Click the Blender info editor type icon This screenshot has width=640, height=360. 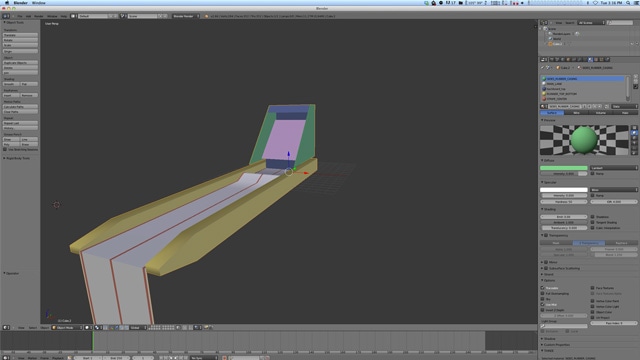pyautogui.click(x=6, y=16)
